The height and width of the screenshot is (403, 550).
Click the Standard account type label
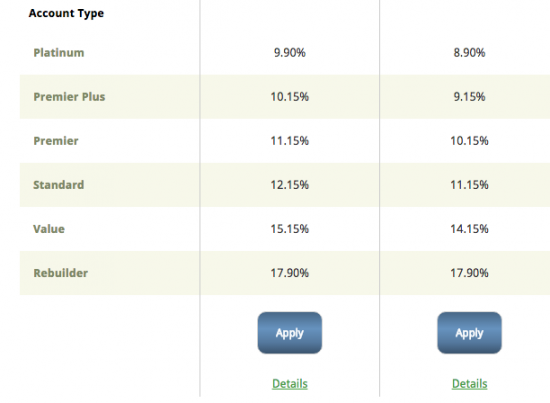click(x=59, y=184)
